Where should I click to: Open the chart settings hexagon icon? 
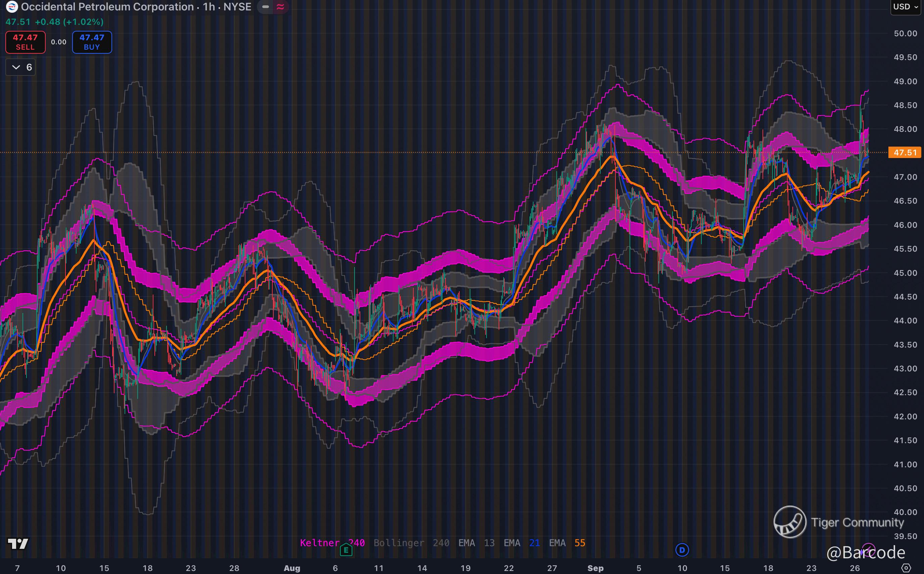tap(906, 568)
